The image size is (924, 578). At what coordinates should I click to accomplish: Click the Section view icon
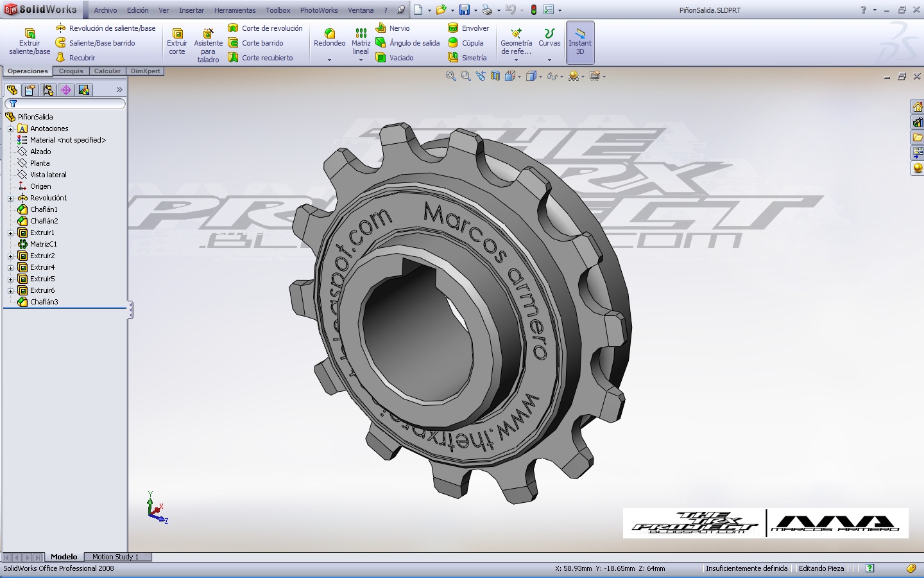pyautogui.click(x=495, y=76)
